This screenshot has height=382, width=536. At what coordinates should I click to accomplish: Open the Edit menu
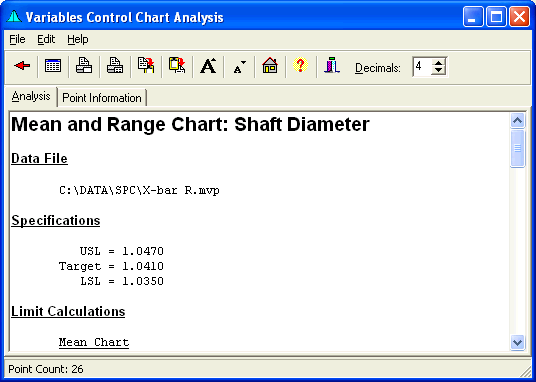[46, 40]
